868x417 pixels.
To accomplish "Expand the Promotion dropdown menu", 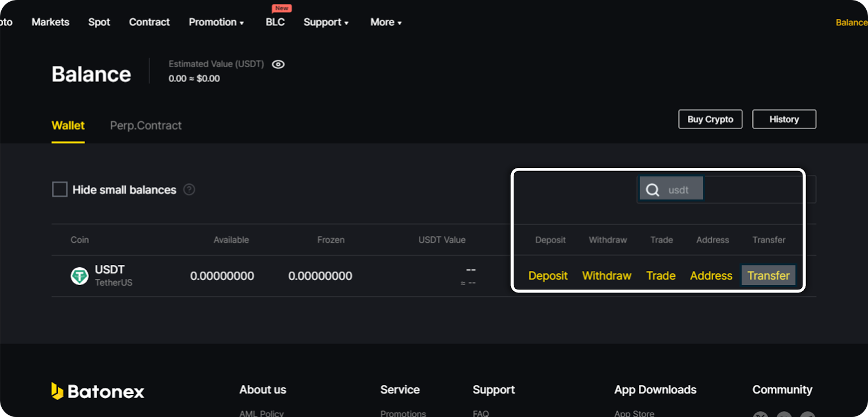I will 216,22.
